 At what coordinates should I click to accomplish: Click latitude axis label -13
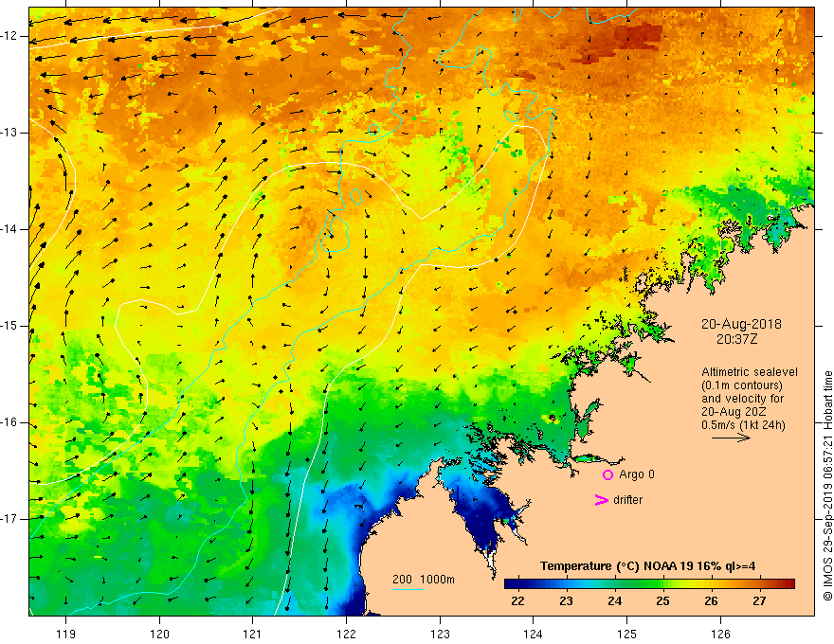9,133
